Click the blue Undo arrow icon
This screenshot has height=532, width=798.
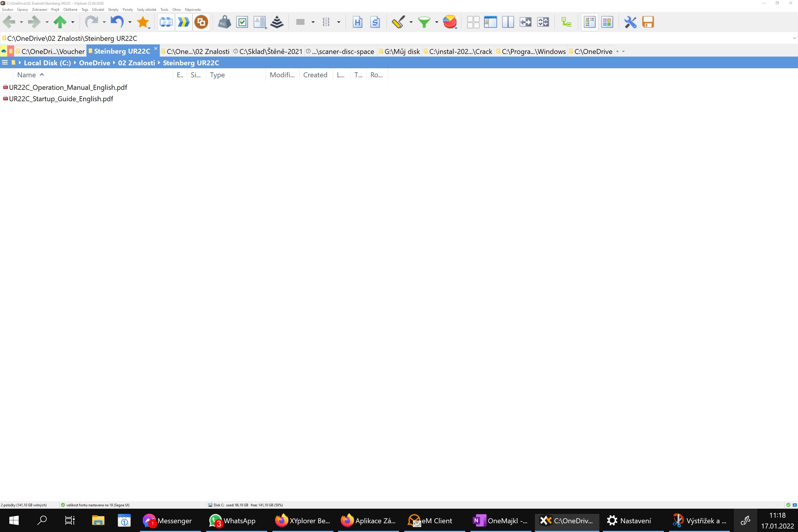click(x=117, y=22)
